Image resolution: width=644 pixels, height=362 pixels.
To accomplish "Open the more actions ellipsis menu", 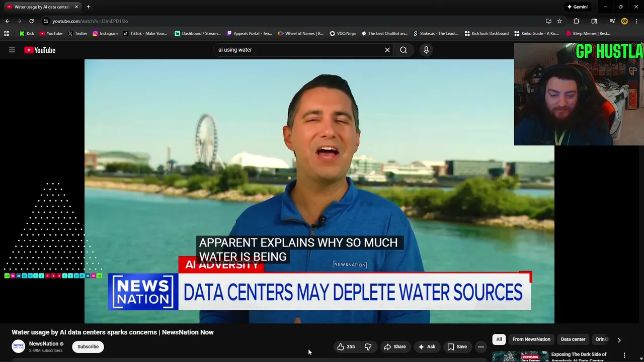I will coord(481,346).
